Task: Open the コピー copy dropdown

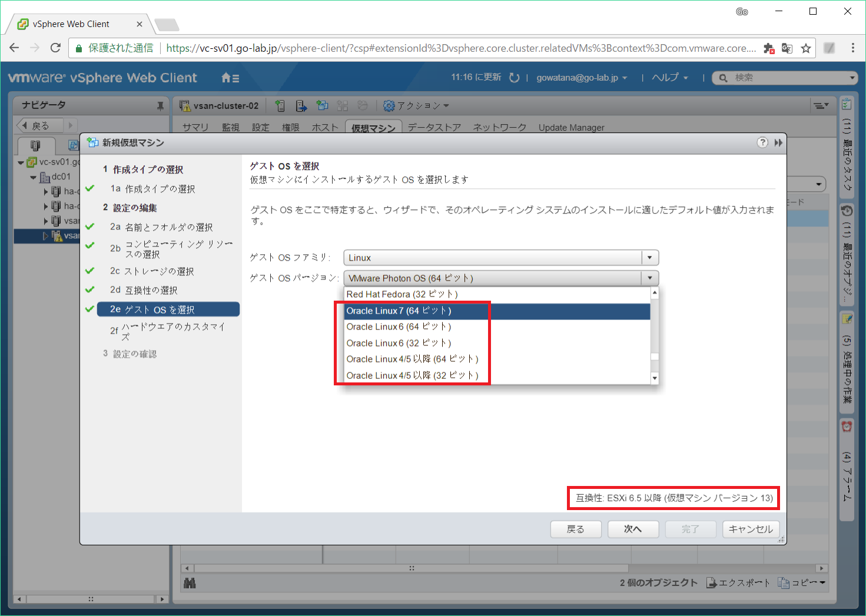Action: pos(802,582)
